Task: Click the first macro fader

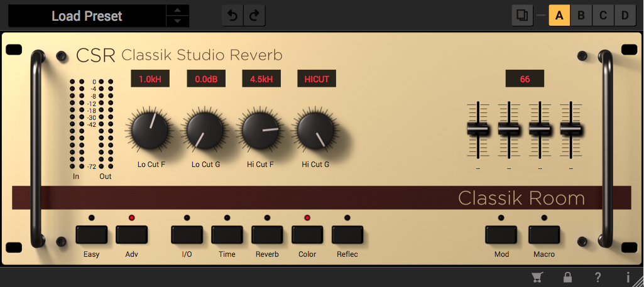Action: click(x=478, y=130)
